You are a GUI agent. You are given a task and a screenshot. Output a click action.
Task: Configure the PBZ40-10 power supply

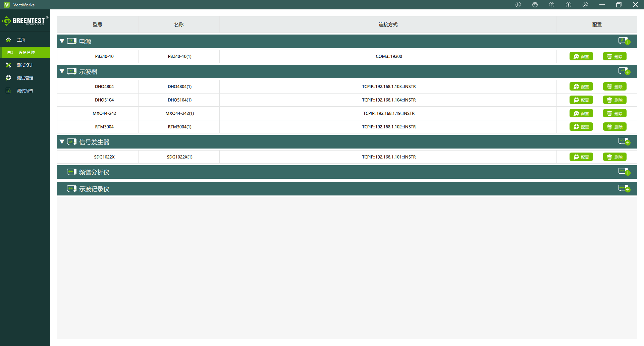(581, 56)
